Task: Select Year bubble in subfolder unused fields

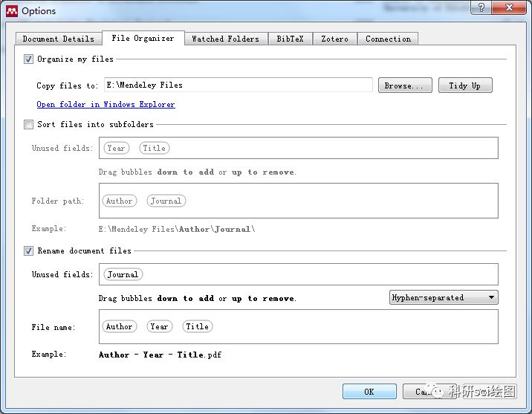Action: click(117, 148)
